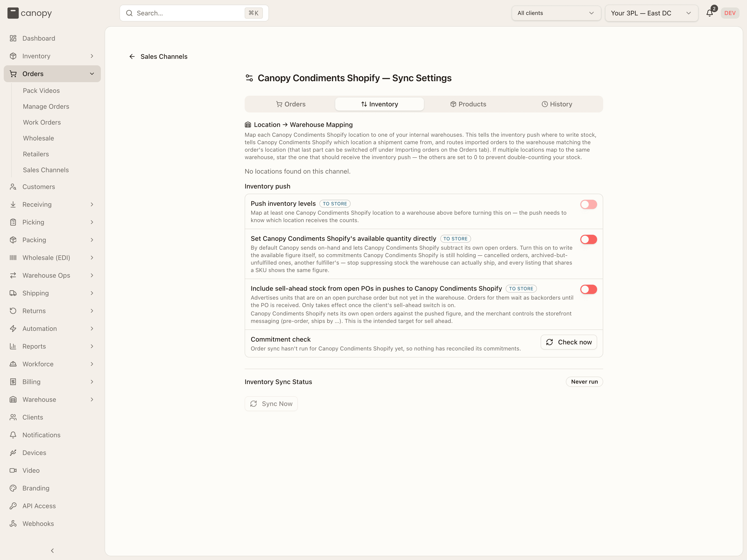Click the sync settings sliders icon
Viewport: 747px width, 560px height.
pyautogui.click(x=249, y=78)
